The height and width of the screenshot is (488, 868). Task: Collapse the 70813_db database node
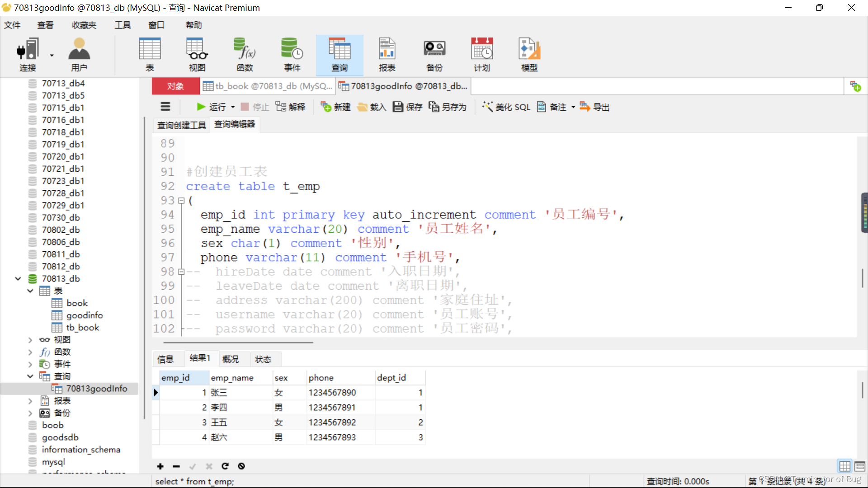(x=18, y=279)
